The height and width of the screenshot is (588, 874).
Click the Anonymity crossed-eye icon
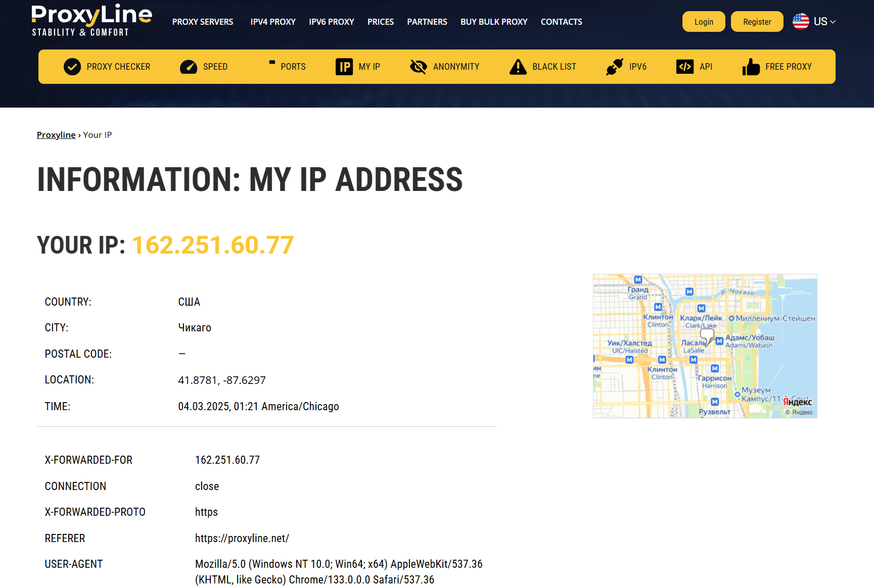419,67
